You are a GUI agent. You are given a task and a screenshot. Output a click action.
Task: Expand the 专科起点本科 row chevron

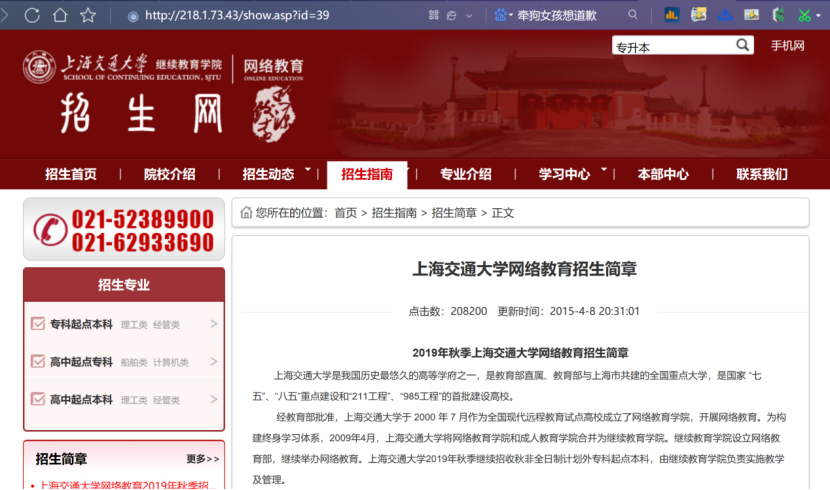[214, 323]
